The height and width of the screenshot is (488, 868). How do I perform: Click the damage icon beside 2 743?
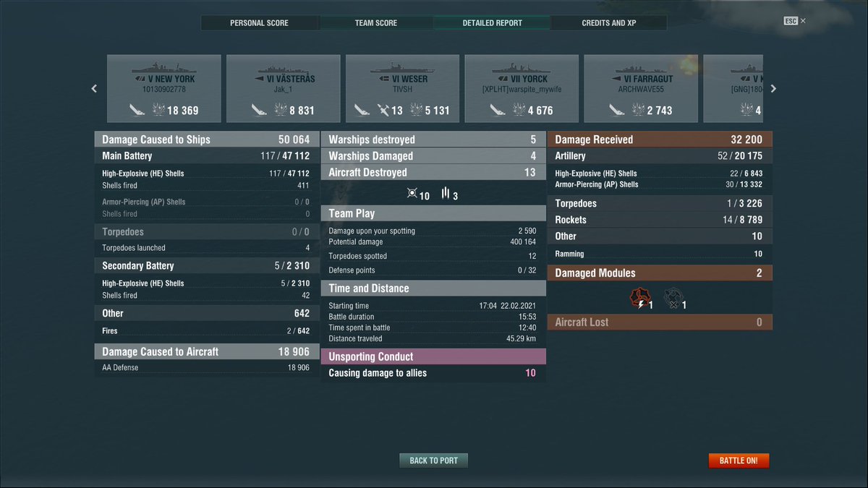[x=639, y=110]
